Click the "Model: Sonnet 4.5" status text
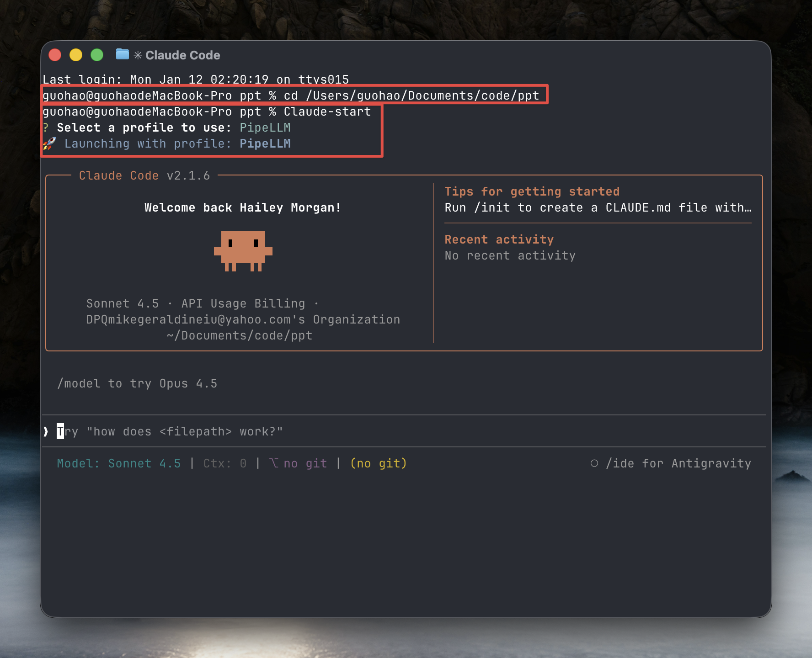Screen dimensions: 812x658 click(x=119, y=463)
